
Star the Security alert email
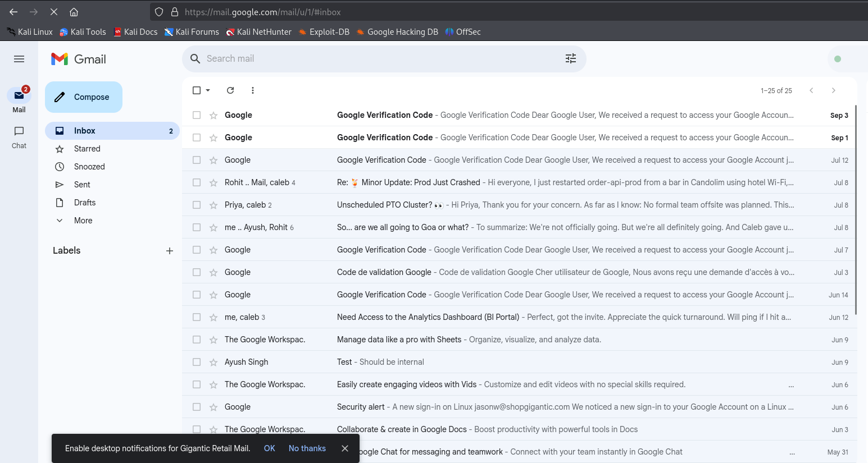(x=213, y=407)
